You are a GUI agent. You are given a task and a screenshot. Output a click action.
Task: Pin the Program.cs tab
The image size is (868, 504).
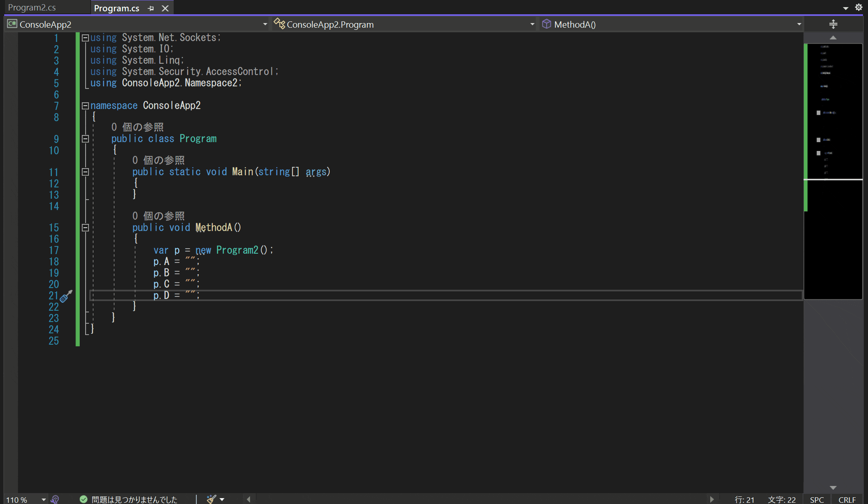[151, 8]
